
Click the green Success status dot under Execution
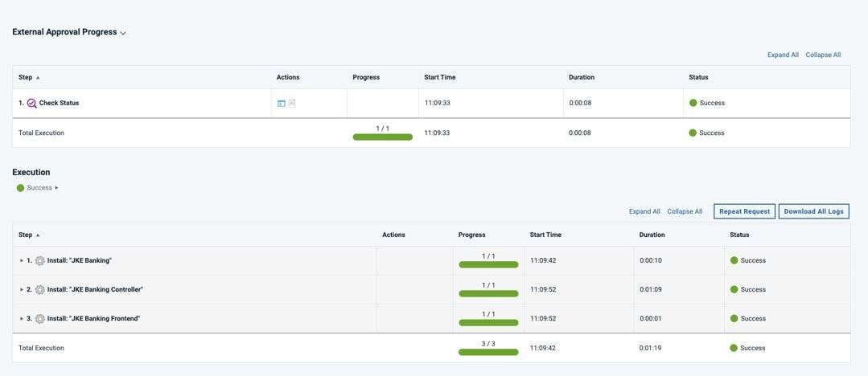pos(21,188)
